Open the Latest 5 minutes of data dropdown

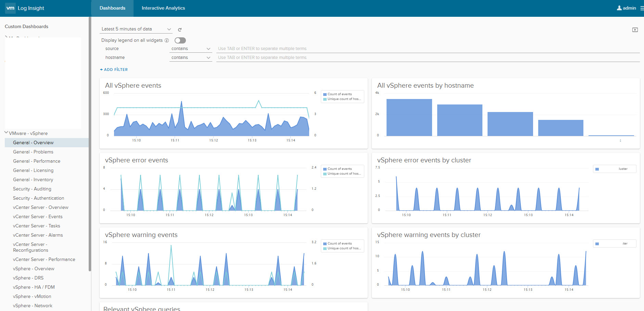[x=136, y=29]
